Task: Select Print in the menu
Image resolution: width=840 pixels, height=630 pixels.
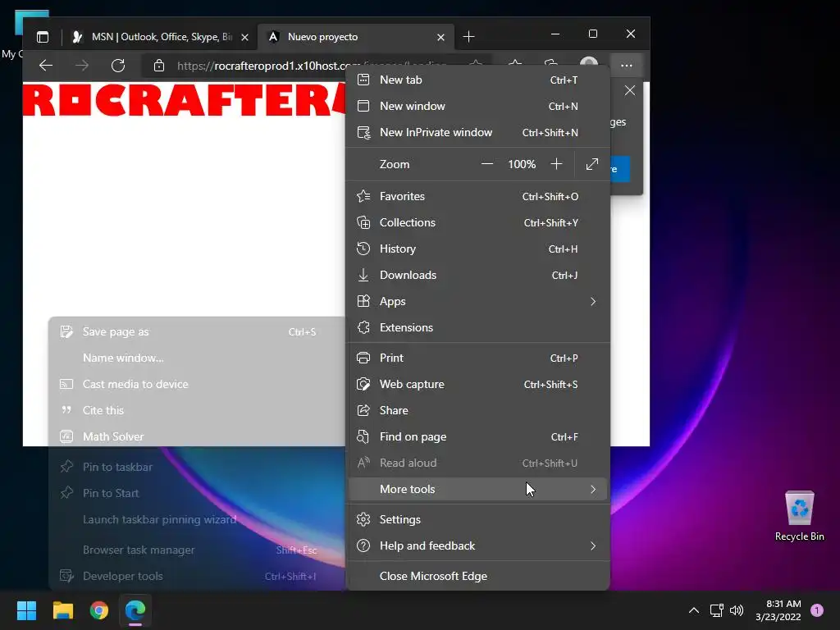Action: point(478,358)
